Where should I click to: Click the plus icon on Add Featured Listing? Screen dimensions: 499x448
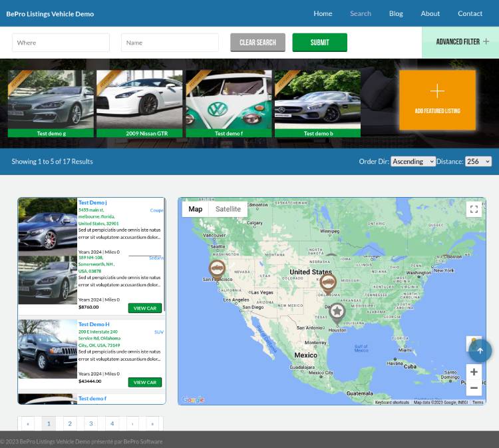[437, 91]
